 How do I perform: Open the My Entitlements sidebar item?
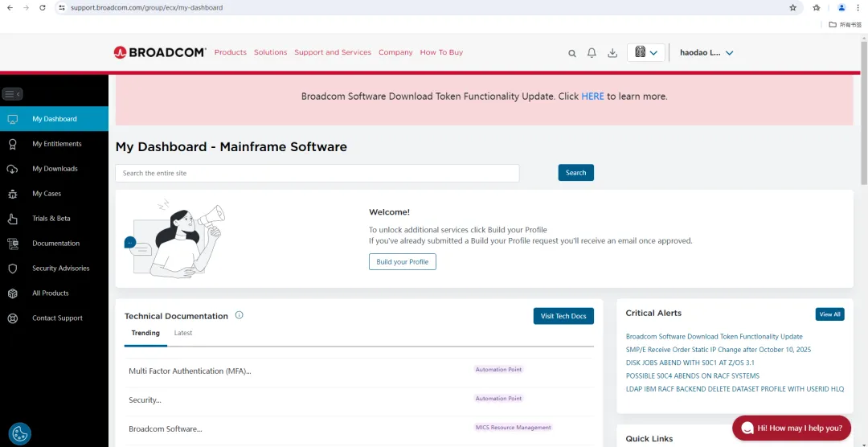pos(56,144)
